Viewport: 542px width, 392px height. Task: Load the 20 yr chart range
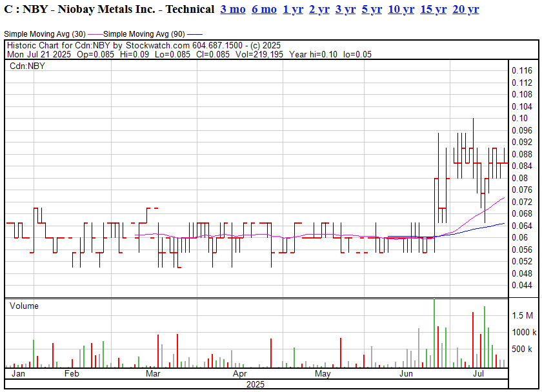pos(466,9)
